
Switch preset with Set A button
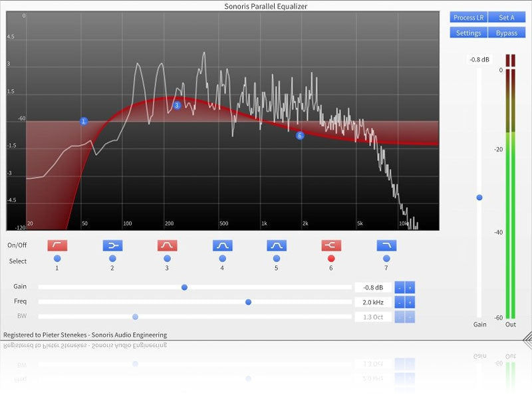507,17
